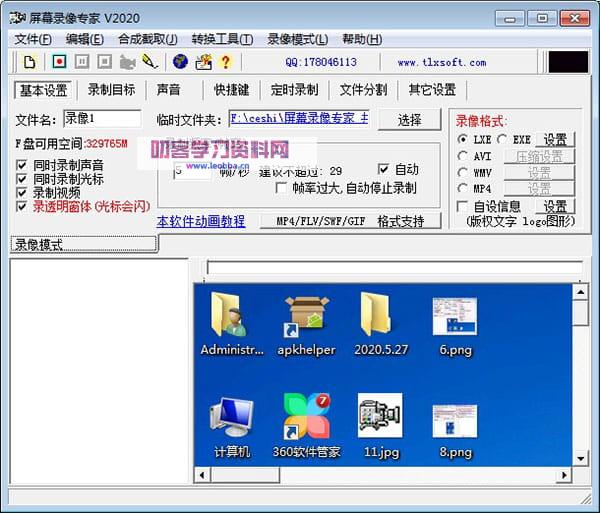
Task: Switch to the 基本设置 tab
Action: (43, 90)
